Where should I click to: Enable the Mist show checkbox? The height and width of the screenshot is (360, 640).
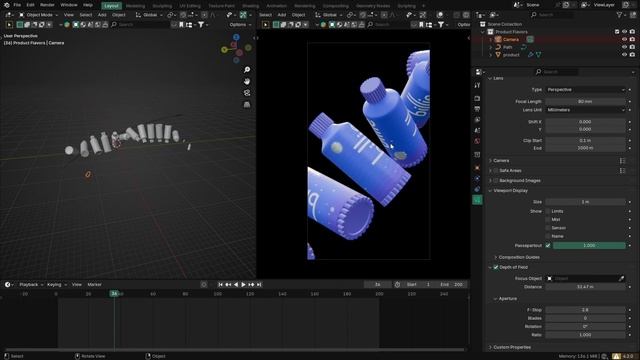point(548,220)
